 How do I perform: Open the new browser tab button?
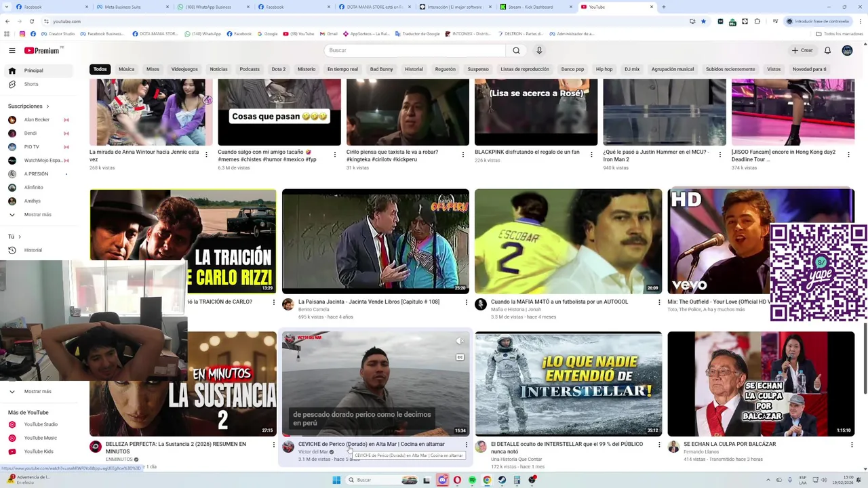pos(663,7)
